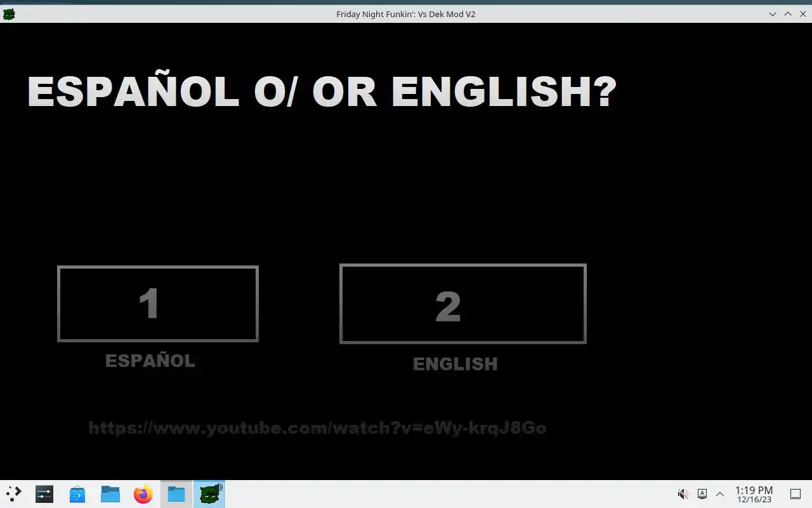Click the window title "Friday Night Funkin': Vs Dek Mod V2"
812x508 pixels.
(x=406, y=14)
